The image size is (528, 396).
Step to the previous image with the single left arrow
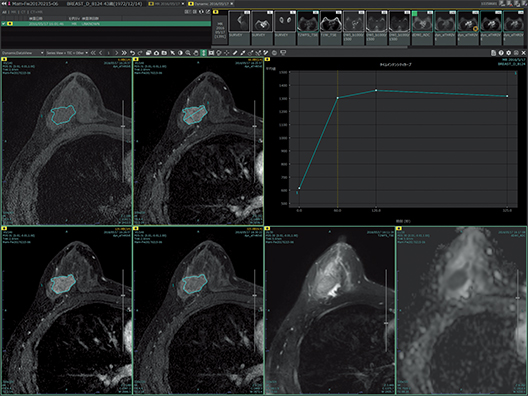pyautogui.click(x=101, y=53)
